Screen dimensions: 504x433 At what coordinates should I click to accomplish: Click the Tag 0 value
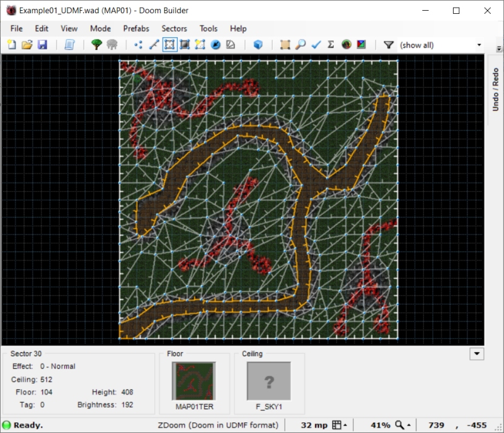click(42, 405)
